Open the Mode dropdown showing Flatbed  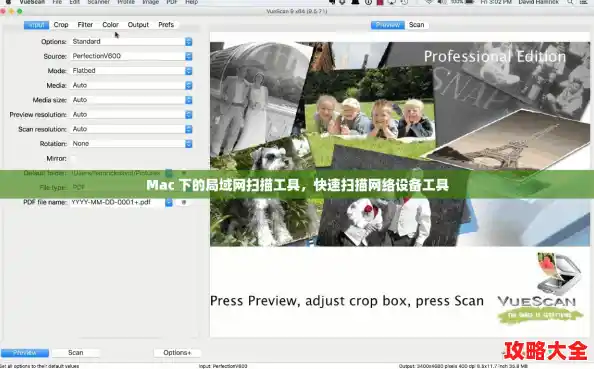131,71
